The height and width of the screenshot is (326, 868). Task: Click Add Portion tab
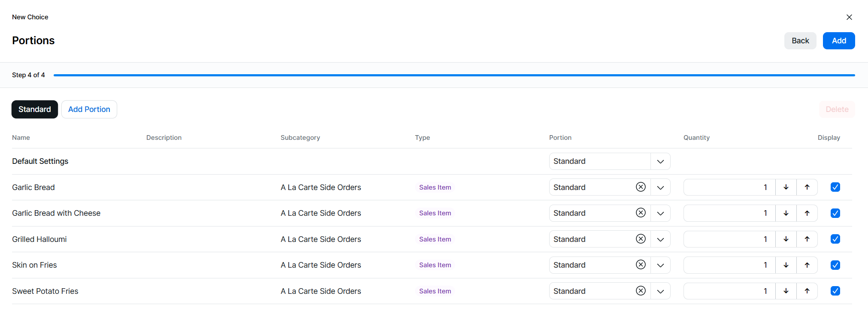(89, 109)
